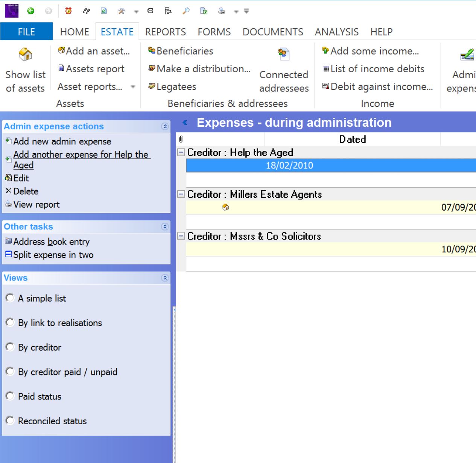Click the footprints icon in the toolbar

(86, 11)
